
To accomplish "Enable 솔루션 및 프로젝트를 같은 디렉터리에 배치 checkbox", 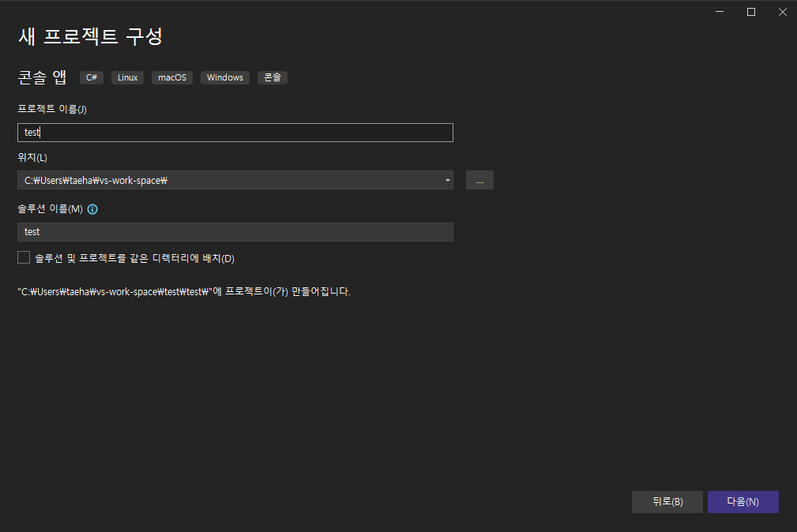I will click(24, 257).
